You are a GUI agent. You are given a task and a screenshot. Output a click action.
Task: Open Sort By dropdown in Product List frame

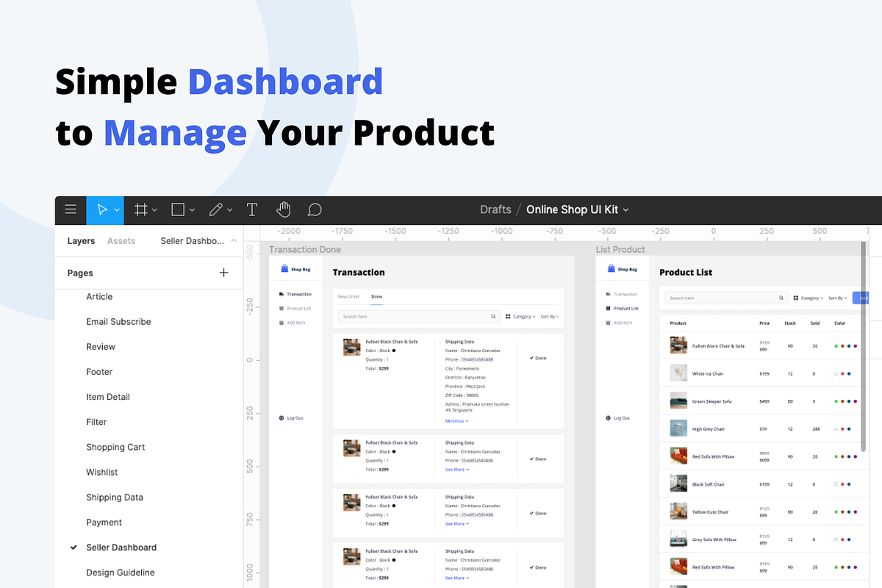[x=838, y=298]
